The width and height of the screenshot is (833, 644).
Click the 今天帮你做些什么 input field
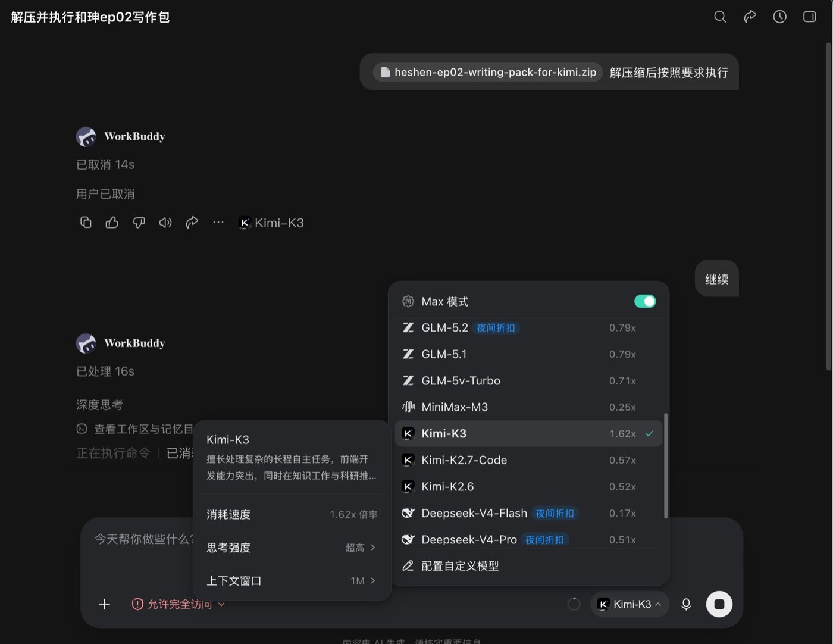click(x=143, y=539)
